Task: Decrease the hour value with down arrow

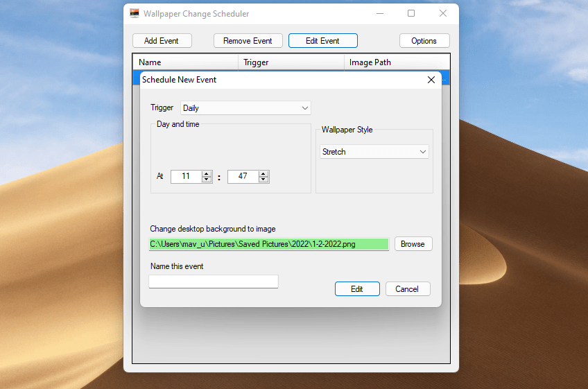Action: [x=207, y=180]
